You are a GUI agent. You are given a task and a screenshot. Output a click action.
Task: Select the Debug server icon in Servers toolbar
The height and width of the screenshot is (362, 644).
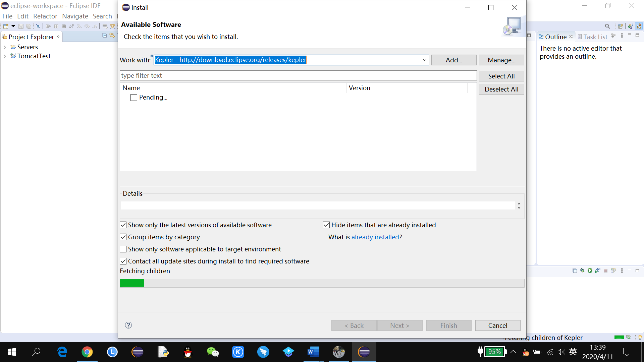pyautogui.click(x=582, y=270)
